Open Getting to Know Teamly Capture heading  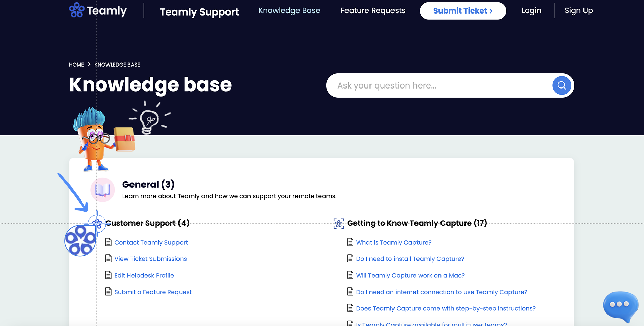click(417, 223)
